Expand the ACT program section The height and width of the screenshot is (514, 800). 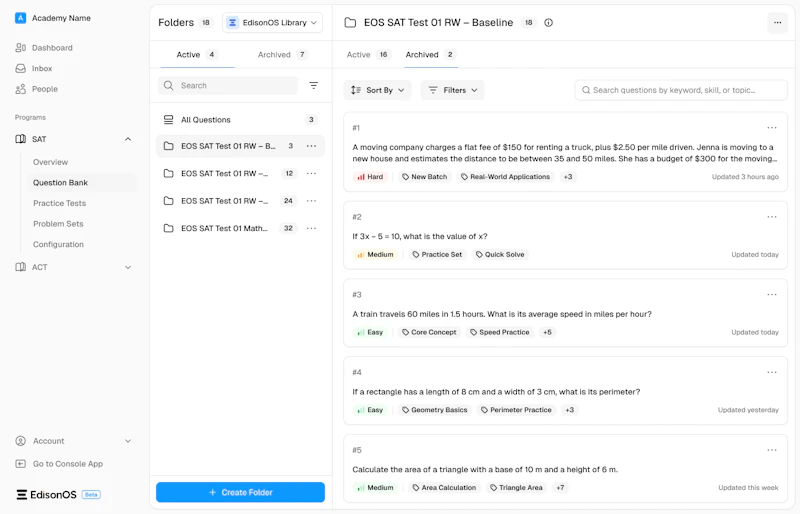coord(128,267)
